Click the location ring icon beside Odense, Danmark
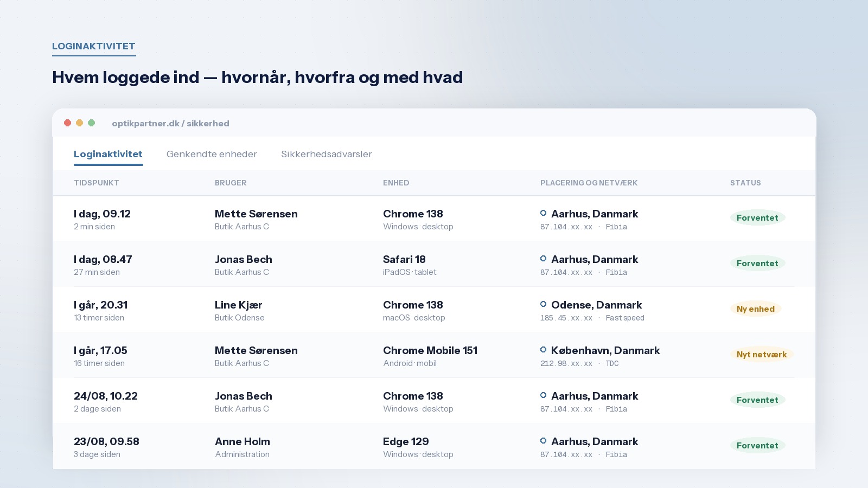Viewport: 868px width, 488px height. click(543, 304)
